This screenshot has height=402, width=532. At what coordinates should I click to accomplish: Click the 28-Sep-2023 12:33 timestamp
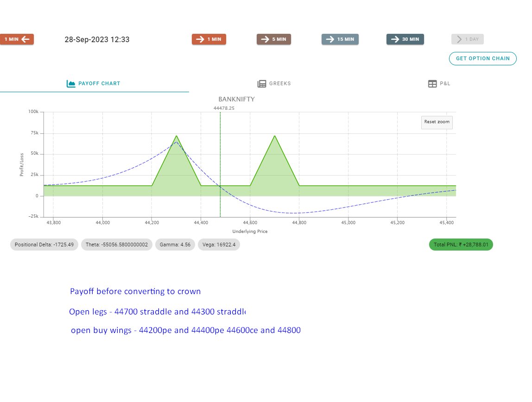(97, 40)
